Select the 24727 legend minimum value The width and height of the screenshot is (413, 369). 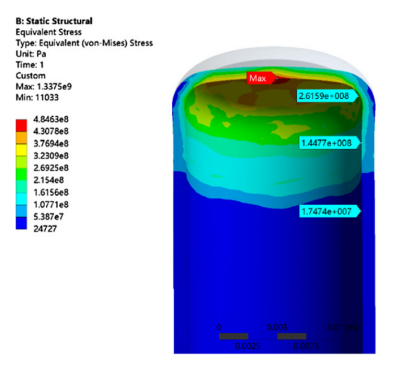click(45, 229)
